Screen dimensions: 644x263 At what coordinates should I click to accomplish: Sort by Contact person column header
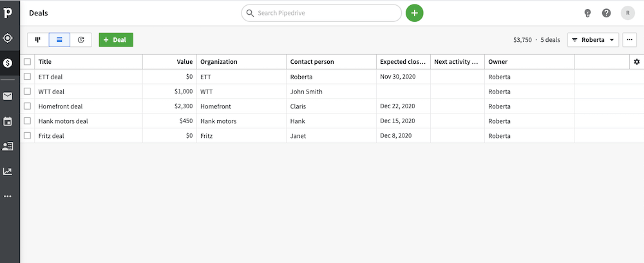(332, 62)
